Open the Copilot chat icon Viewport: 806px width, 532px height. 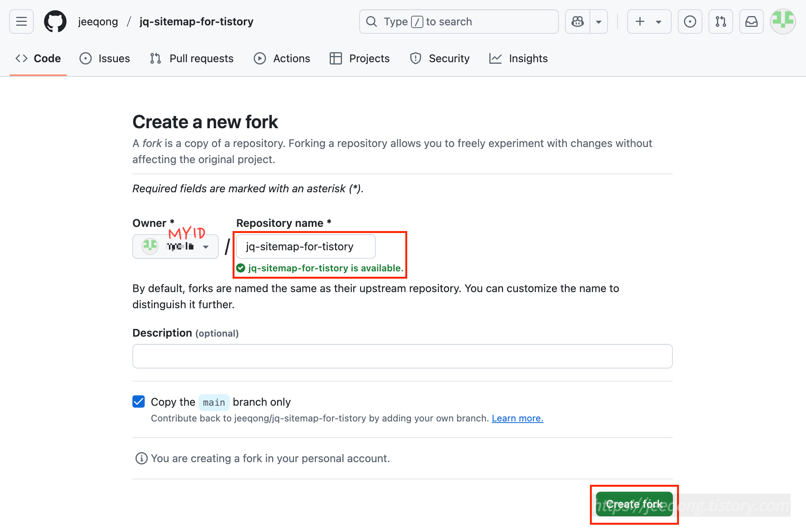pyautogui.click(x=578, y=21)
